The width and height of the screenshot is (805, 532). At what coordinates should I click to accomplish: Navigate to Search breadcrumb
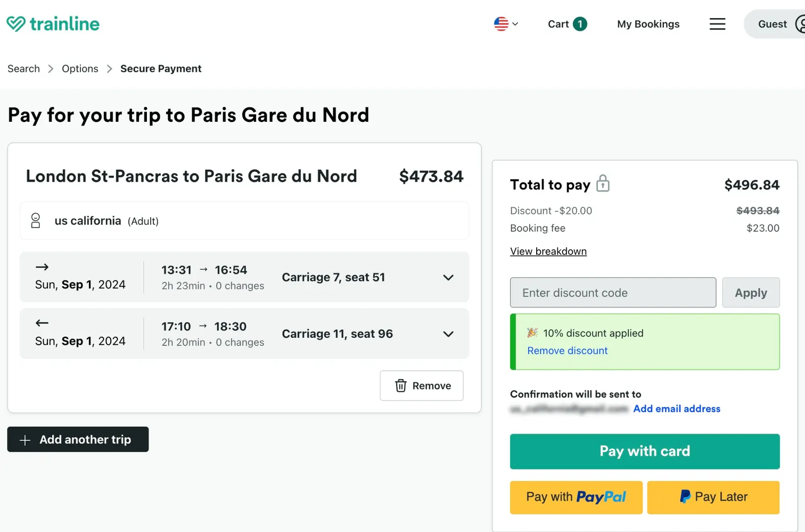(x=23, y=69)
